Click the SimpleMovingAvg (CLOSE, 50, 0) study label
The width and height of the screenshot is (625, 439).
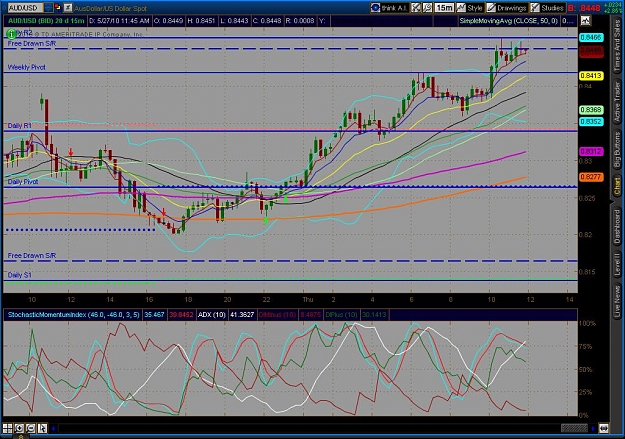(x=509, y=21)
